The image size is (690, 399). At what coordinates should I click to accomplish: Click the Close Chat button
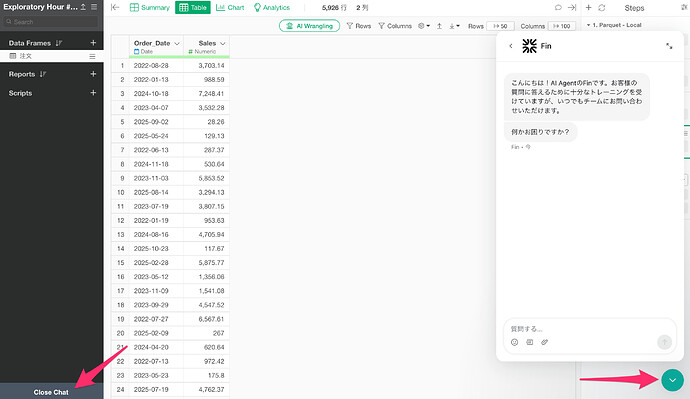coord(51,392)
